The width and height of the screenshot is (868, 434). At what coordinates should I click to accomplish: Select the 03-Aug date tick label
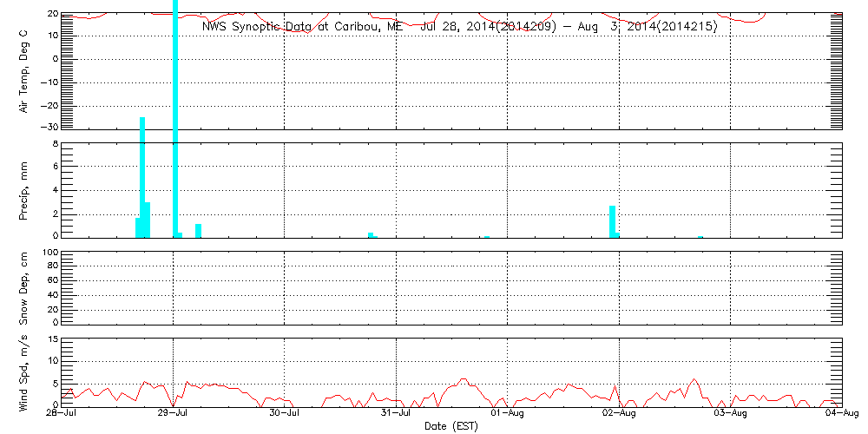click(x=731, y=414)
